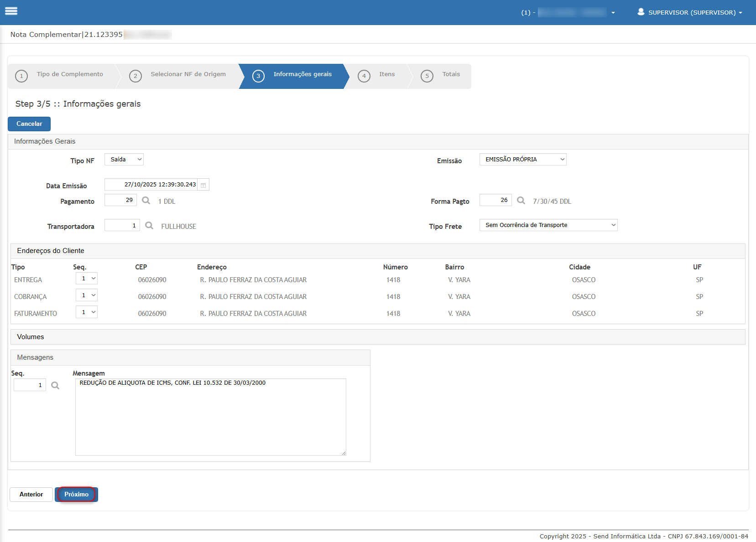
Task: Expand the Emissão dropdown
Action: coord(523,160)
